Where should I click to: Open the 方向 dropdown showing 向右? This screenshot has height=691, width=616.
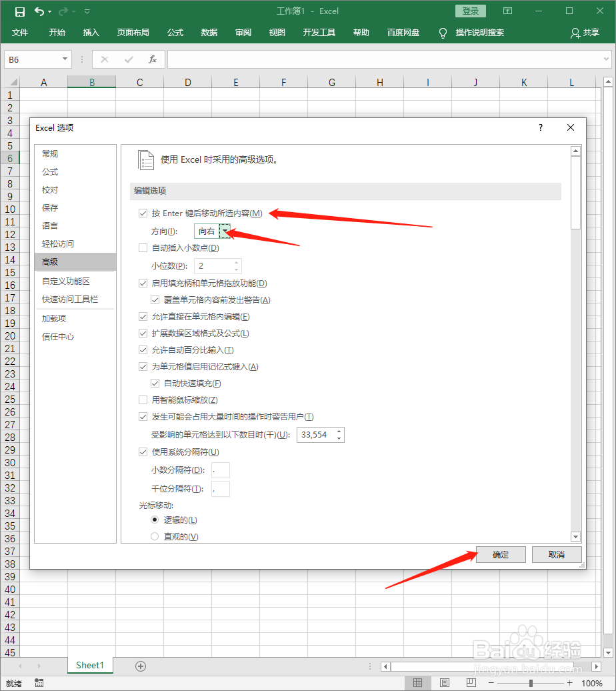click(x=225, y=231)
